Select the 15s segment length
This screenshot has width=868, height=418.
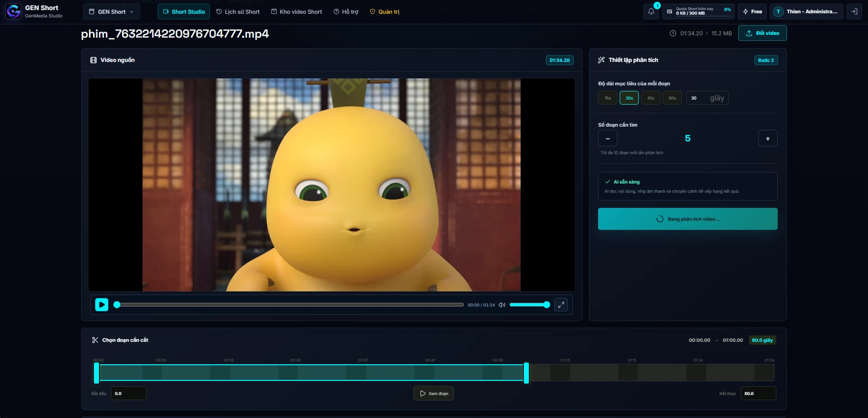[x=608, y=98]
